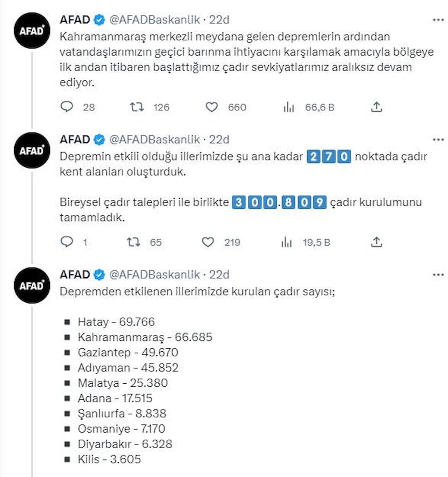The width and height of the screenshot is (448, 477).
Task: Like the tweet with 219 likes
Action: coord(208,242)
